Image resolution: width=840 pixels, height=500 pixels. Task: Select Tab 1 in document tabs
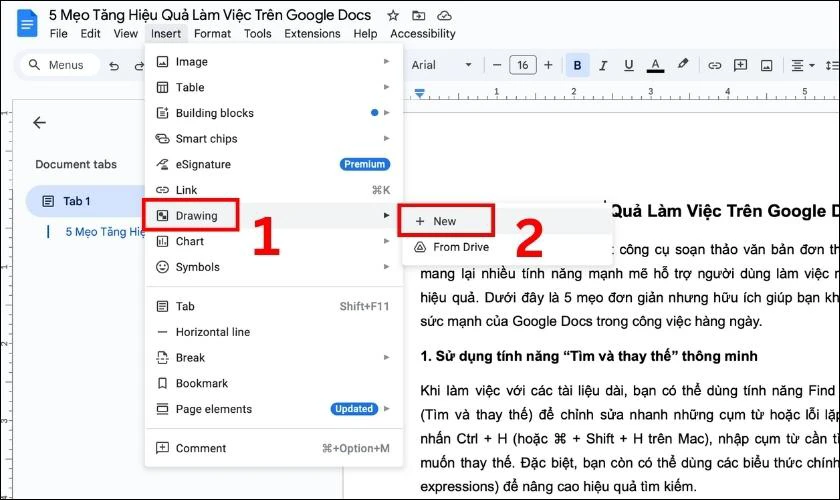[86, 202]
